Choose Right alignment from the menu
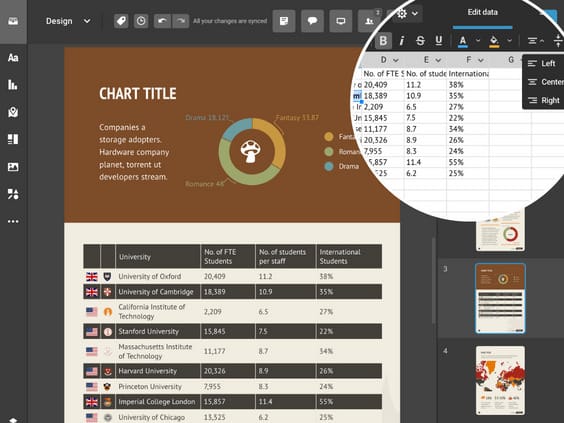 (543, 100)
